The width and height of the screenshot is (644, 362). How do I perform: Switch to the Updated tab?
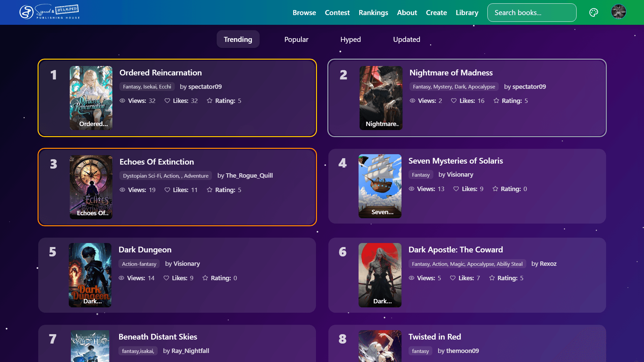point(407,39)
